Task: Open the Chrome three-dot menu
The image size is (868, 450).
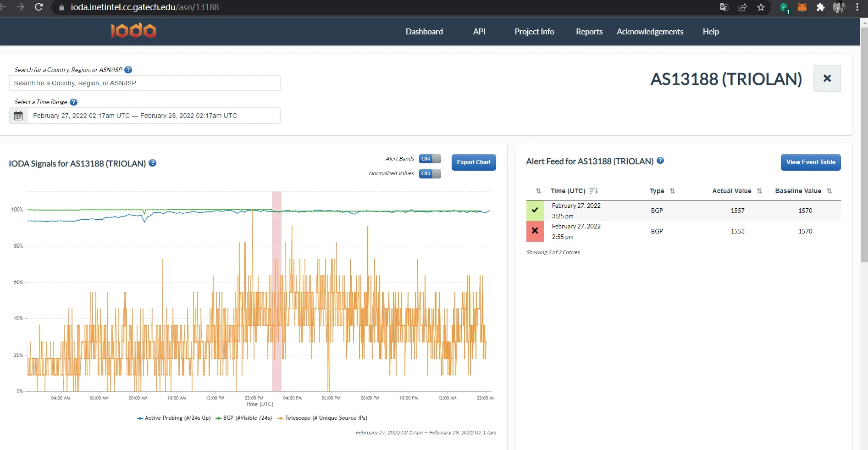Action: tap(857, 7)
